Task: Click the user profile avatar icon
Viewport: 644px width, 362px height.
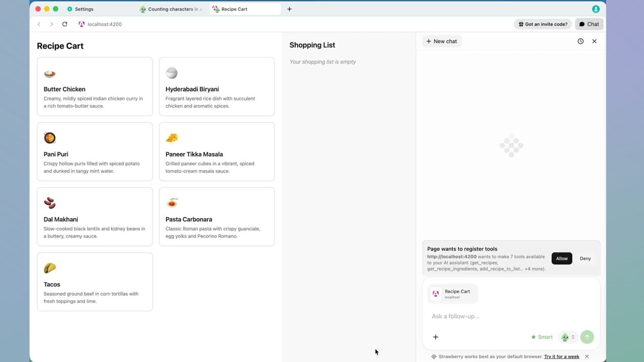Action: (x=595, y=9)
